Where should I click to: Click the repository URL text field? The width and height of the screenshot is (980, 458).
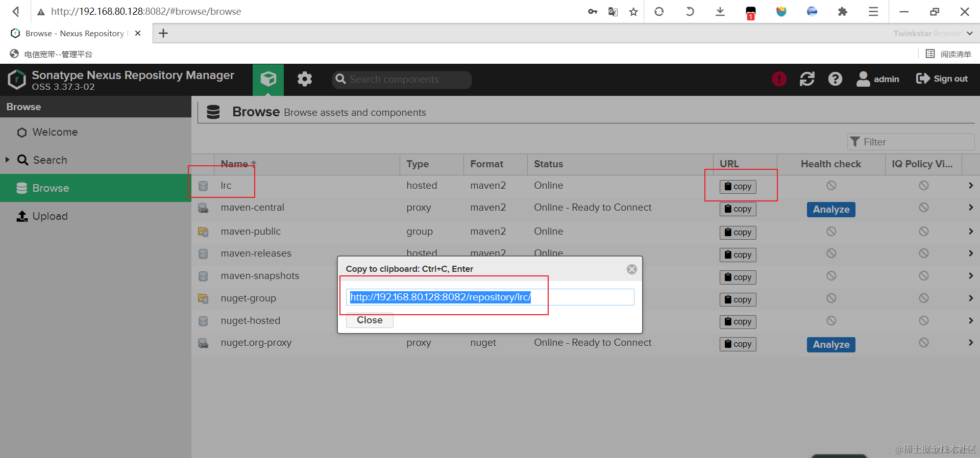pos(490,297)
